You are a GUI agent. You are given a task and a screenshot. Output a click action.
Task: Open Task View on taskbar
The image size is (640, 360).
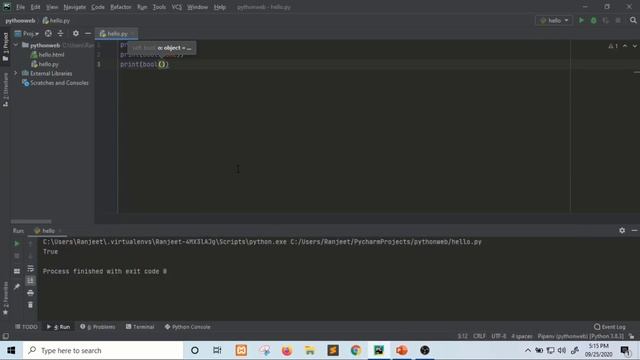[217, 350]
